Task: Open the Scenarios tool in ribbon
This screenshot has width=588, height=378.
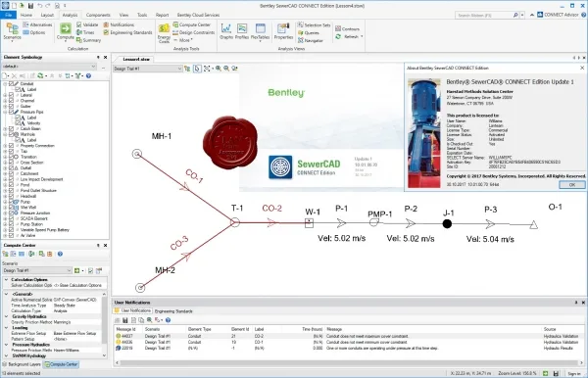Action: click(12, 31)
